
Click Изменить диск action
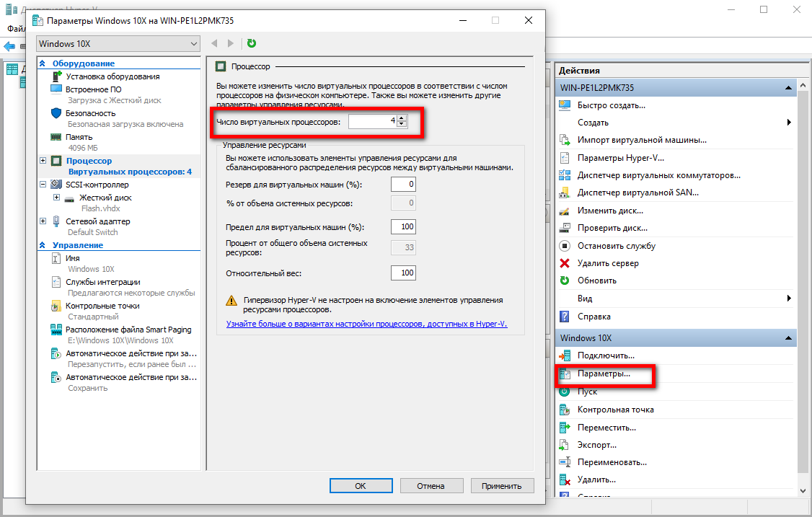click(x=610, y=211)
